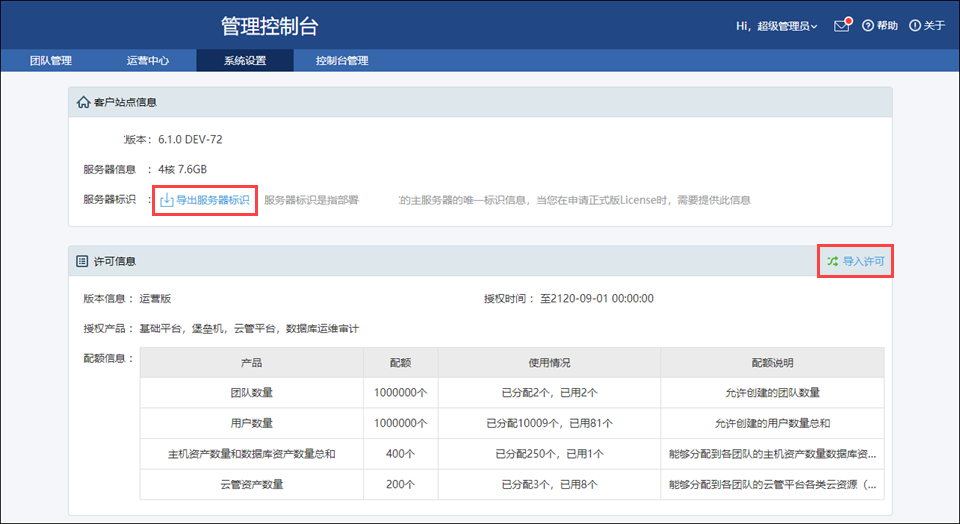Click the 产品 column header
Image resolution: width=960 pixels, height=524 pixels.
[x=252, y=362]
